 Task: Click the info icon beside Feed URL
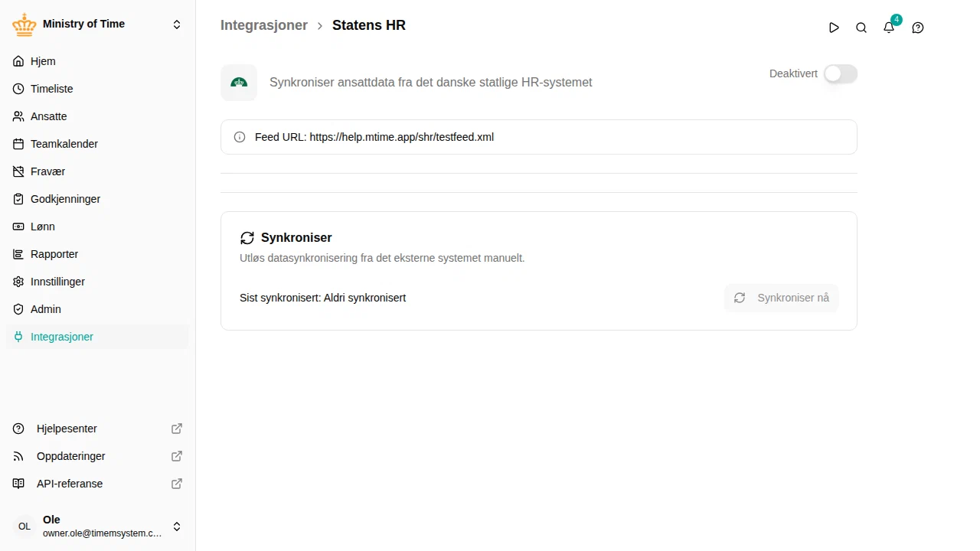240,137
